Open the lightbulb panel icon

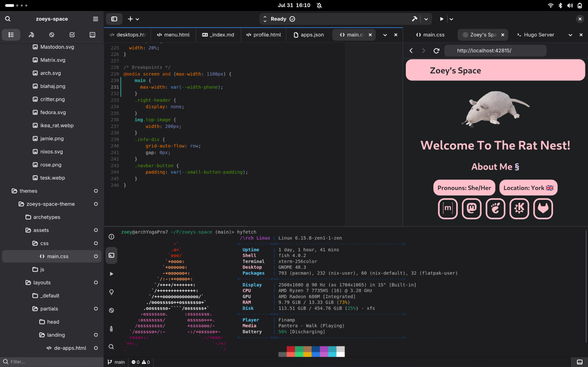pyautogui.click(x=111, y=292)
